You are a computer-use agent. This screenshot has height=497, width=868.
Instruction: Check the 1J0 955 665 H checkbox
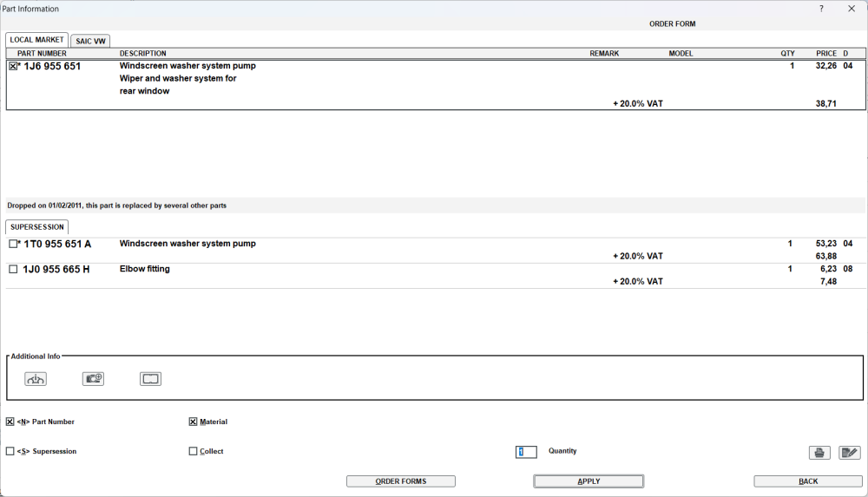point(13,269)
